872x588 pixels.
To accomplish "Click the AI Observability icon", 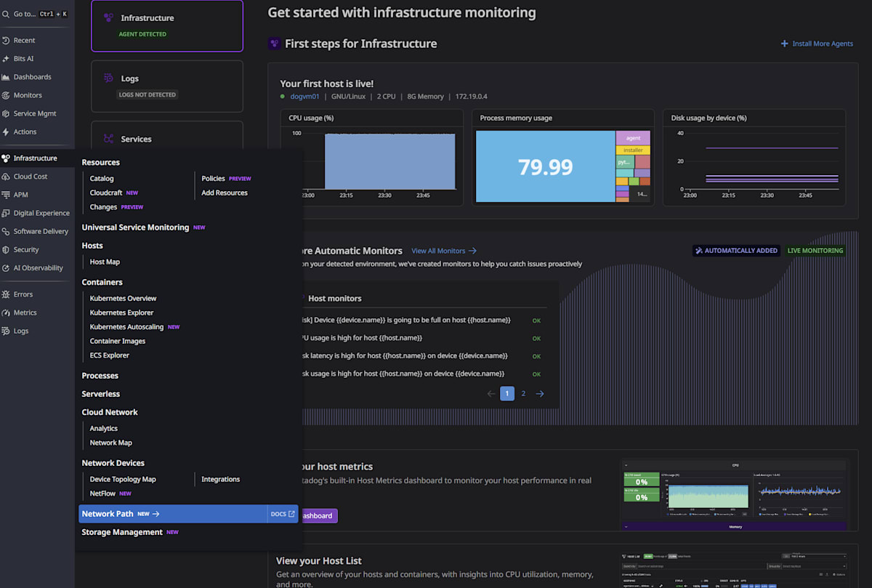I will (x=6, y=267).
